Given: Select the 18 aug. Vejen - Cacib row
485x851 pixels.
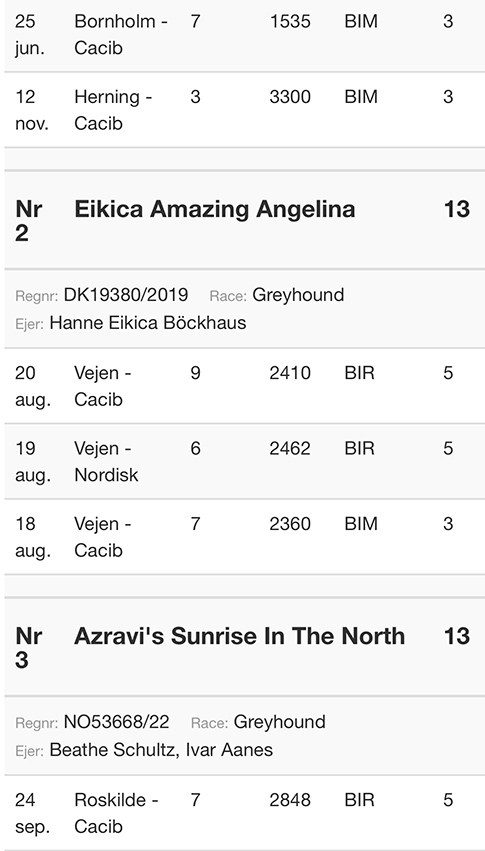Looking at the screenshot, I should pyautogui.click(x=242, y=537).
